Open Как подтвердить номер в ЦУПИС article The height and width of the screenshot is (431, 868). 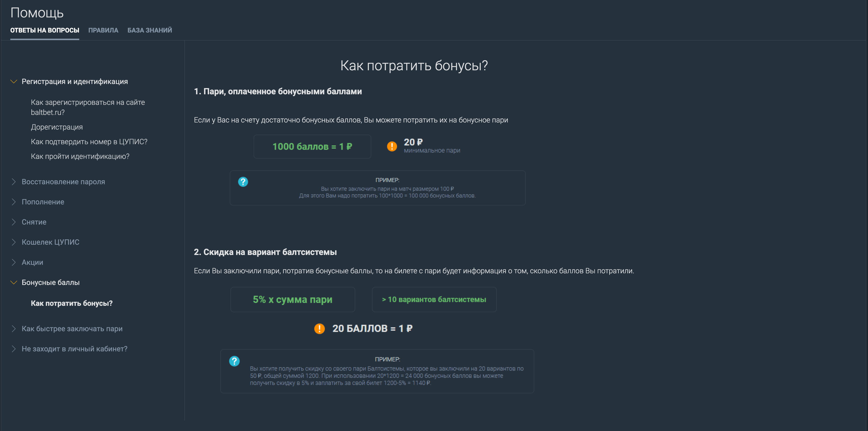pyautogui.click(x=89, y=142)
